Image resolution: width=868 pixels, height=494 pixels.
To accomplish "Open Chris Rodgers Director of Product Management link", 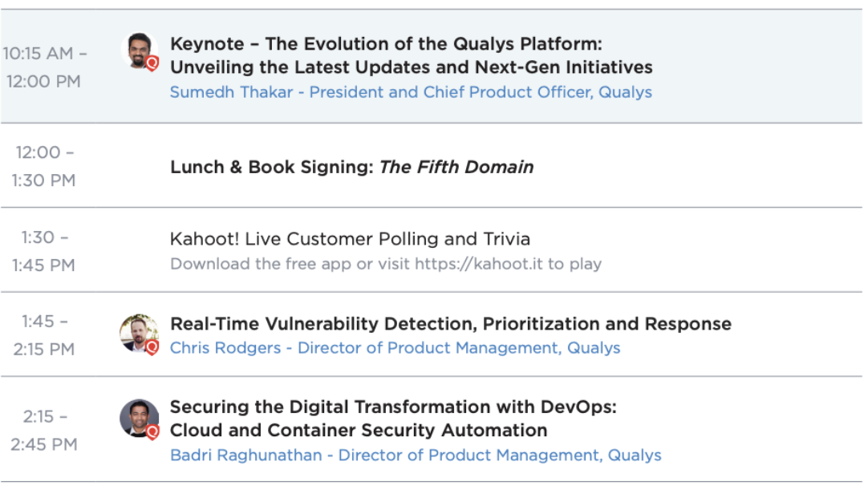I will pyautogui.click(x=395, y=348).
